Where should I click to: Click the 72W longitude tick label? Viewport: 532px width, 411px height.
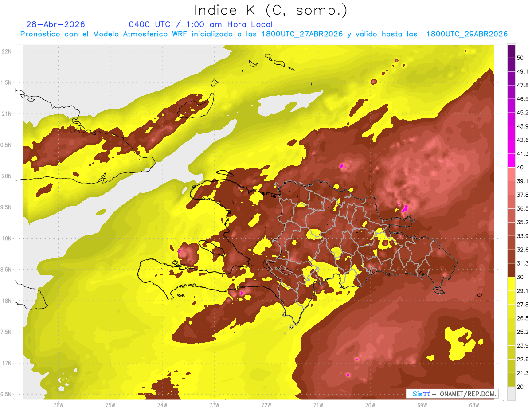click(266, 405)
